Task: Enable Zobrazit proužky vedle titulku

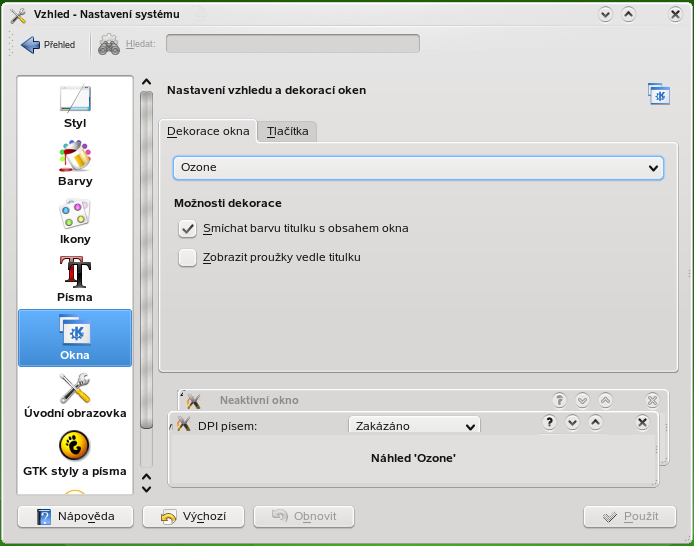Action: click(x=187, y=258)
